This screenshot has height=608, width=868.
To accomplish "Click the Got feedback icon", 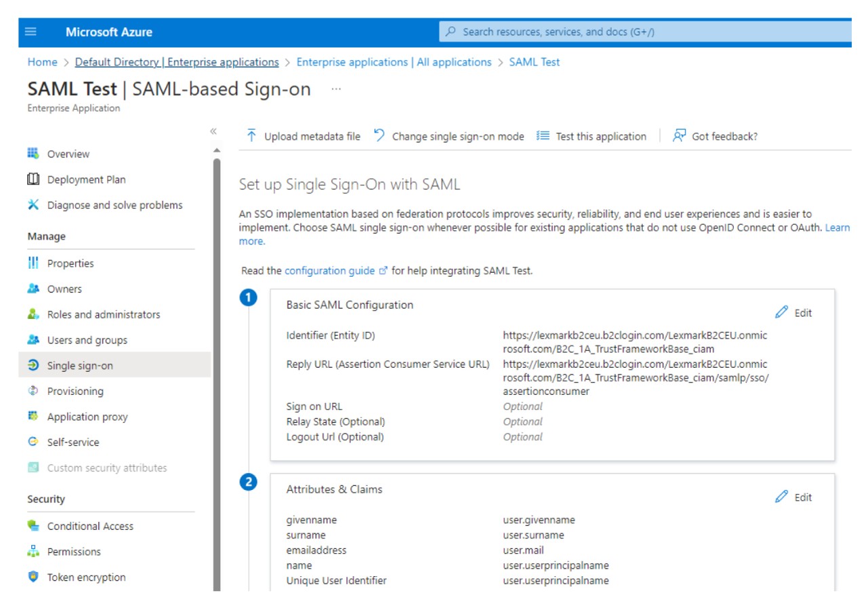I will 679,136.
